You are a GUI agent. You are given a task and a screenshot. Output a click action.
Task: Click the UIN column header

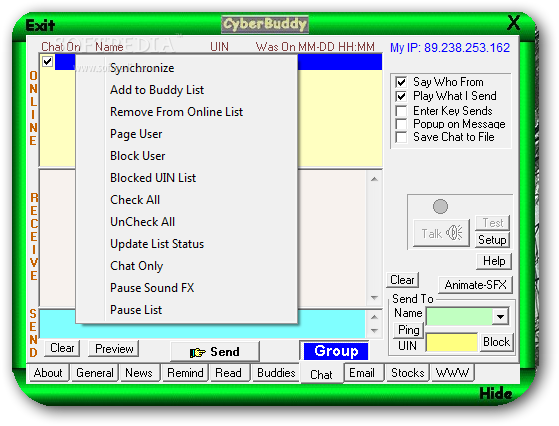[219, 47]
